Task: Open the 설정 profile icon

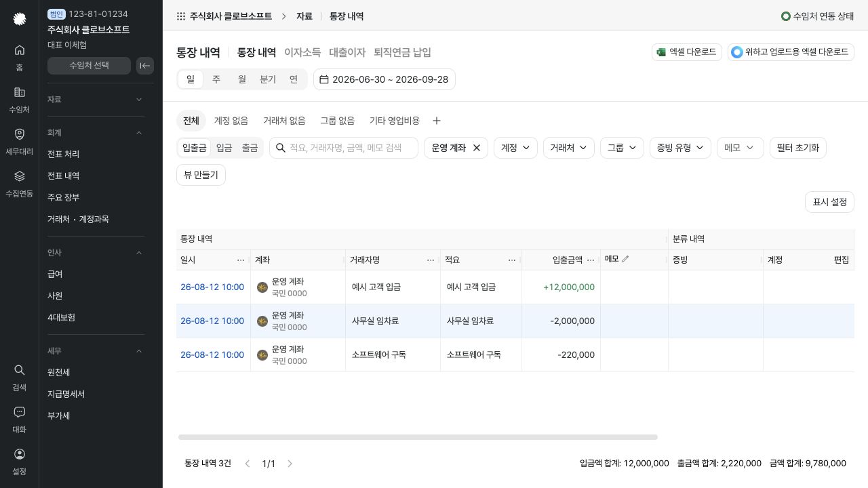Action: click(19, 461)
